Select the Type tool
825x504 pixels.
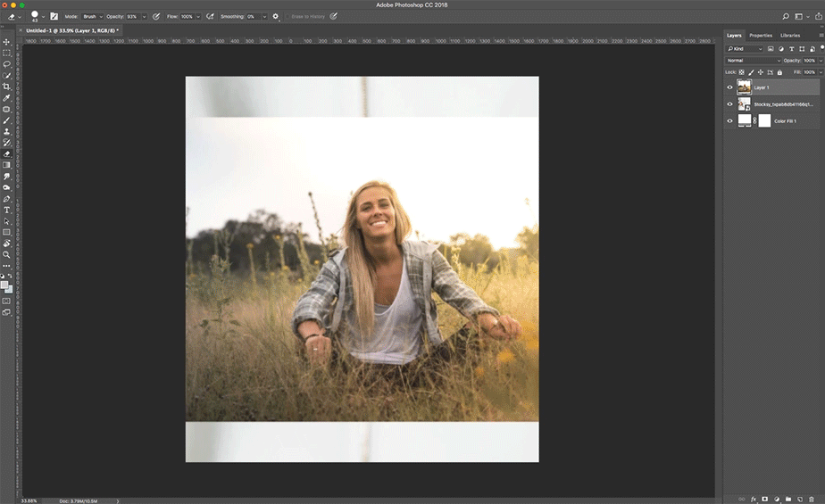pos(6,211)
